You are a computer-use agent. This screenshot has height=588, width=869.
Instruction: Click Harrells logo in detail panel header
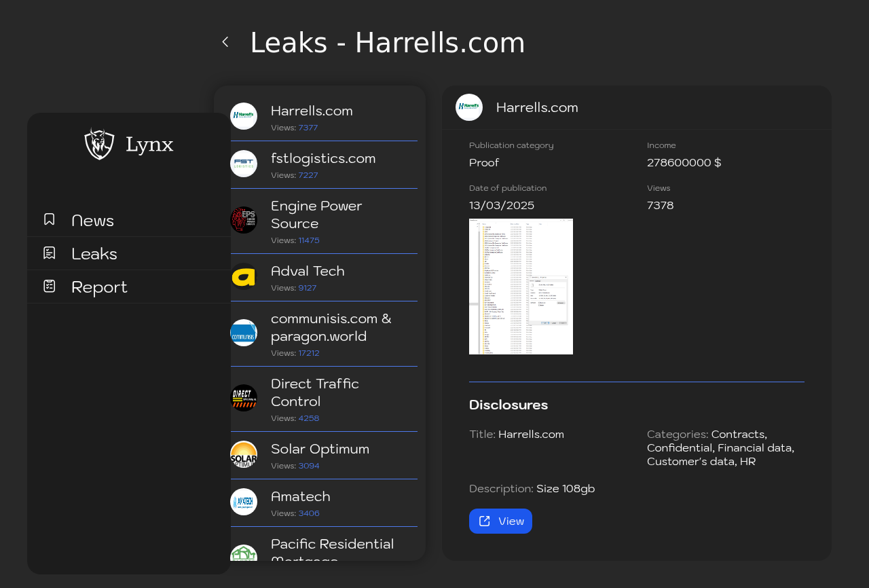pyautogui.click(x=469, y=107)
